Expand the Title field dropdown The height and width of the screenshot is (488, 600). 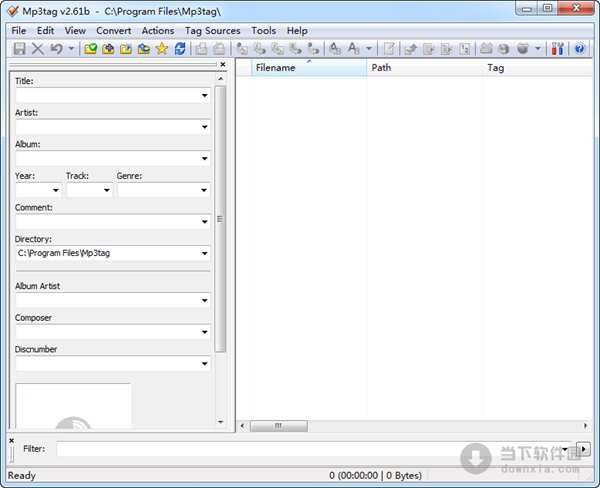[205, 95]
